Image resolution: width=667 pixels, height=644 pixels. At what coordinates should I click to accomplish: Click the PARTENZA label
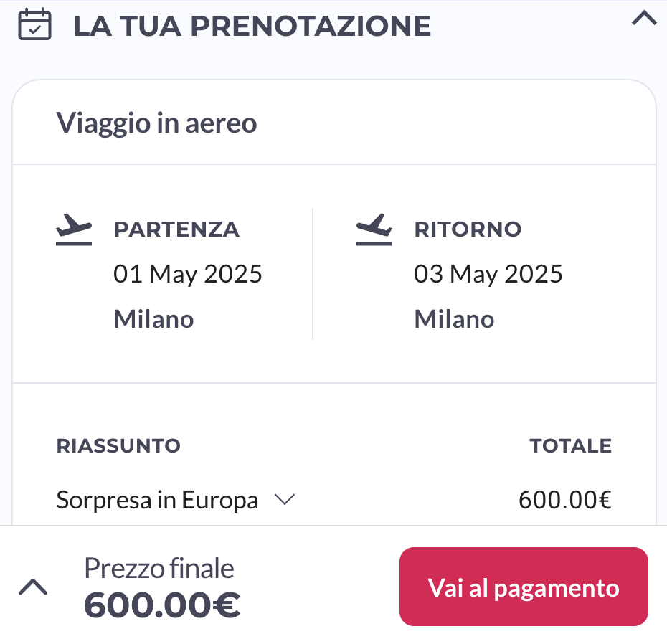click(x=176, y=229)
